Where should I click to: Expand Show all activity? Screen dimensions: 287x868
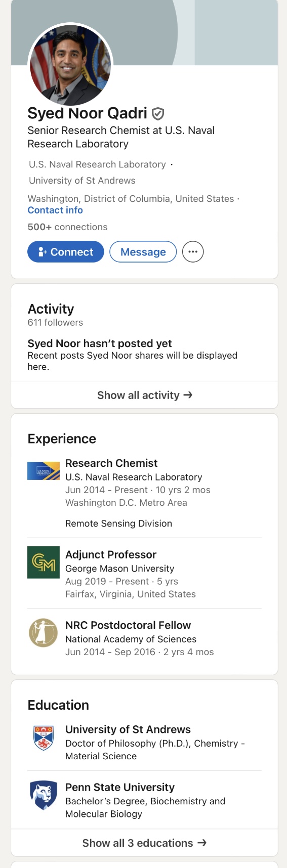click(145, 395)
